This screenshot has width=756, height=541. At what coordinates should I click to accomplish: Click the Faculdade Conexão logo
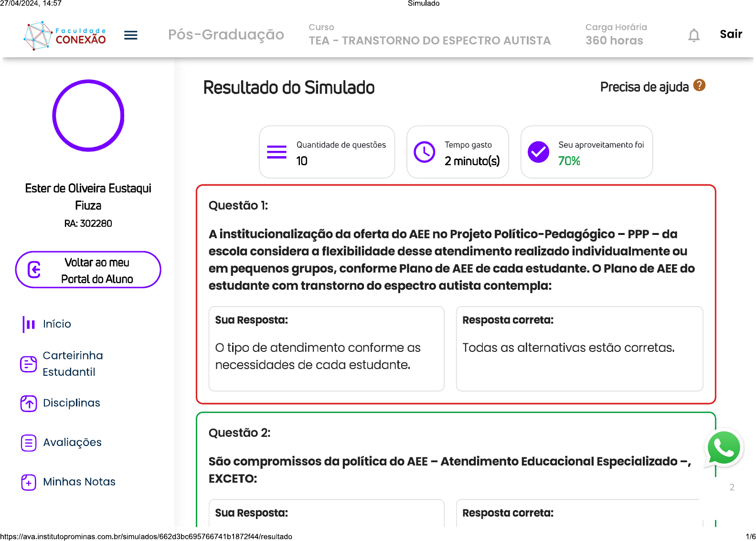tap(65, 36)
